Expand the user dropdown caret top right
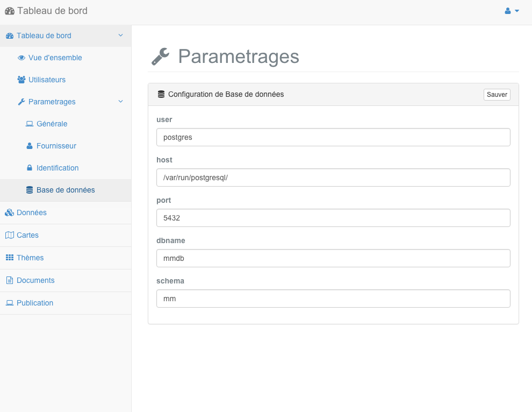Viewport: 532px width, 412px height. 517,11
